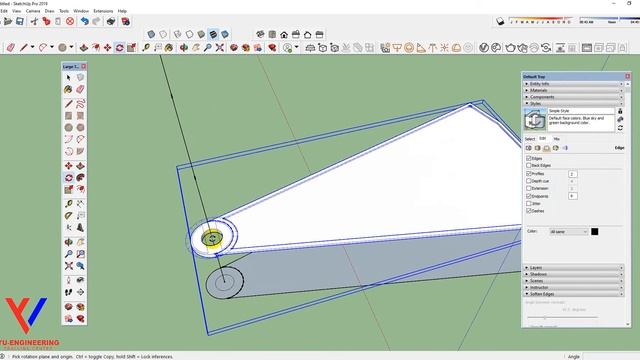
Task: Collapse the Soften Edges panel
Action: (x=573, y=294)
